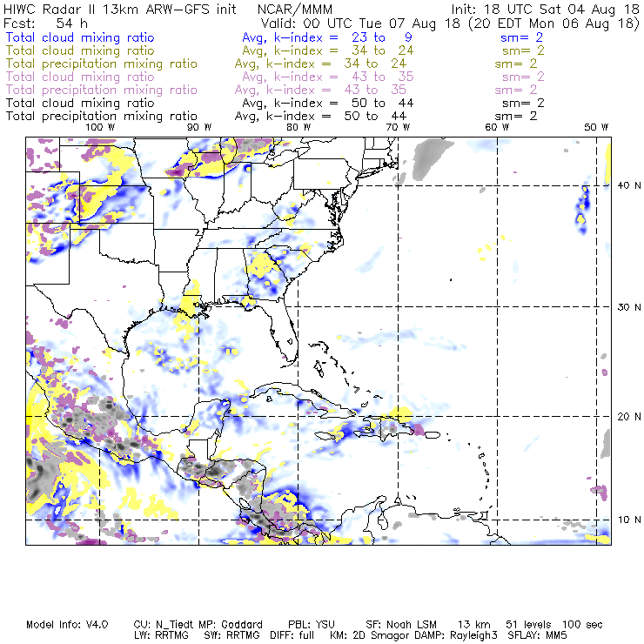Image resolution: width=644 pixels, height=644 pixels.
Task: Click the 'Model Info: V4.0' text
Action: coord(67,625)
